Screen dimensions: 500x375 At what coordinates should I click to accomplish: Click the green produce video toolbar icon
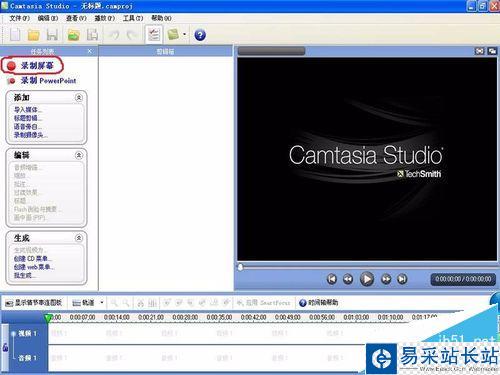173,35
